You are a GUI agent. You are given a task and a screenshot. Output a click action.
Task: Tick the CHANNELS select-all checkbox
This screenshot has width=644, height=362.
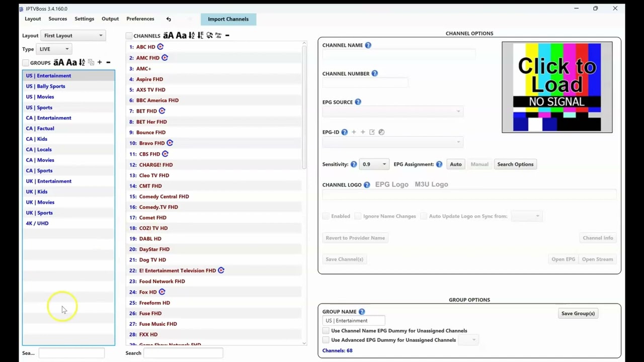[129, 36]
